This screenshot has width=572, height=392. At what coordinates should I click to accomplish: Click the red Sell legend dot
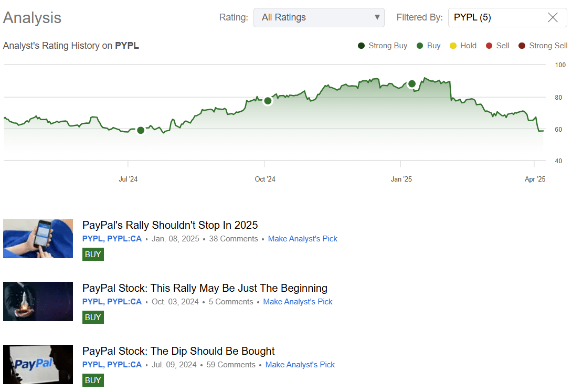tap(488, 46)
